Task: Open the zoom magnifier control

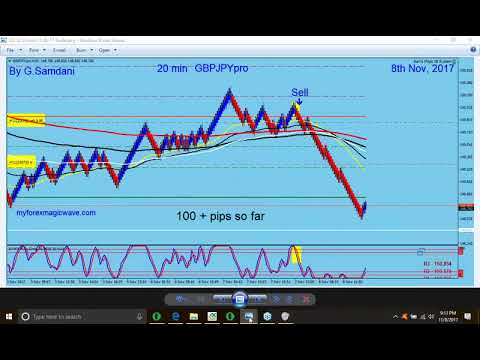Action: click(x=180, y=299)
